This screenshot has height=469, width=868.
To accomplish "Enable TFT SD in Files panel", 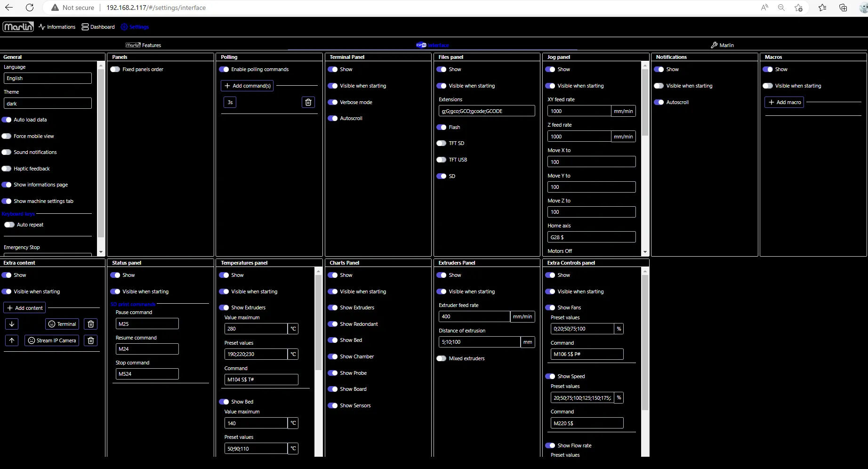I will [442, 143].
